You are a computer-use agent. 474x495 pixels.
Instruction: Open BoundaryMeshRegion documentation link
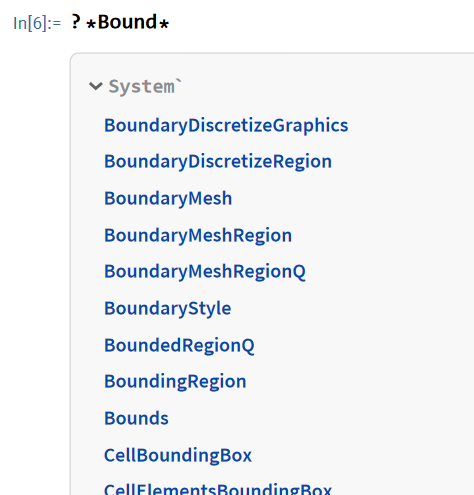pos(198,235)
